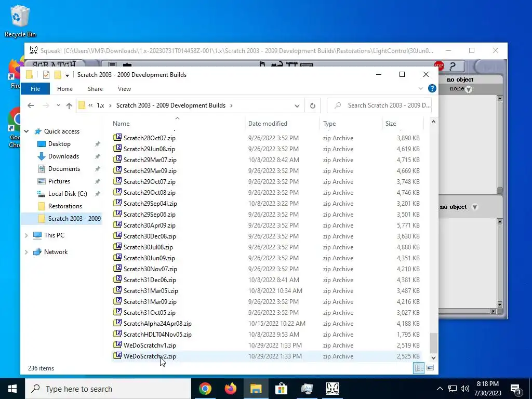Click the taskbar 'Type here to search' box

(x=108, y=389)
